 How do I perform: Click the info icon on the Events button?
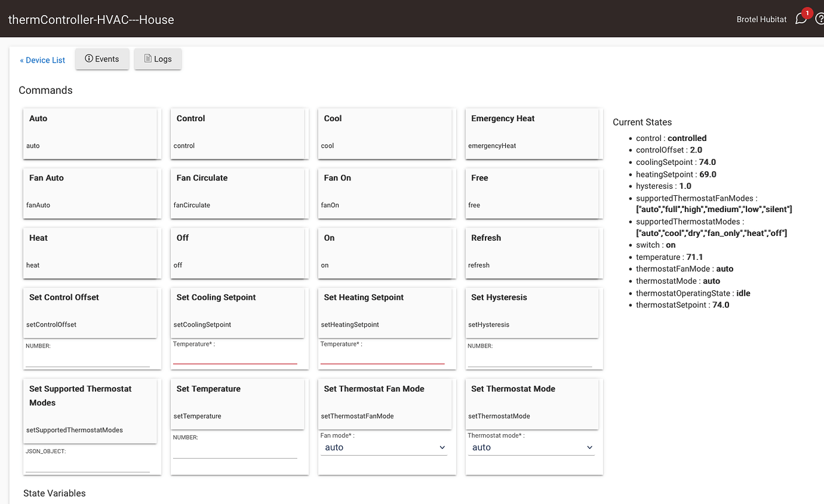(x=90, y=59)
